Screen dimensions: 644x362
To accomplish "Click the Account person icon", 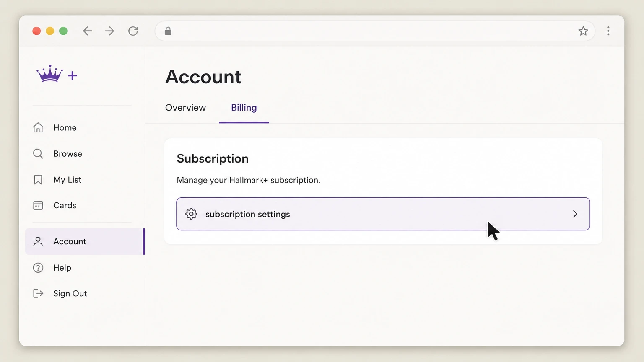I will [38, 241].
